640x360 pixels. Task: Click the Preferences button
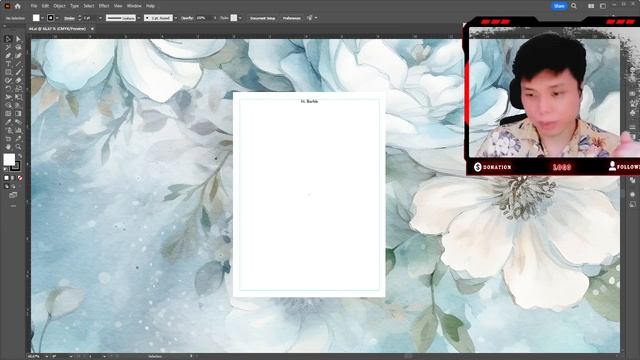[x=291, y=18]
